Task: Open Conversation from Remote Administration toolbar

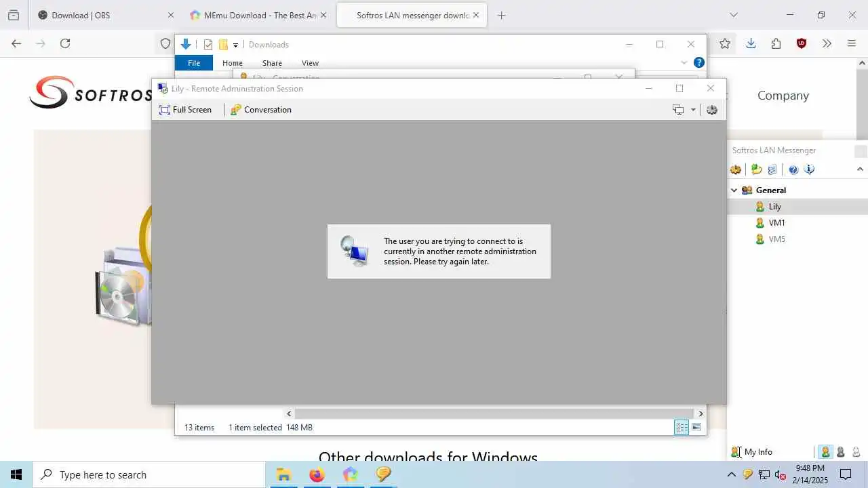Action: click(261, 110)
